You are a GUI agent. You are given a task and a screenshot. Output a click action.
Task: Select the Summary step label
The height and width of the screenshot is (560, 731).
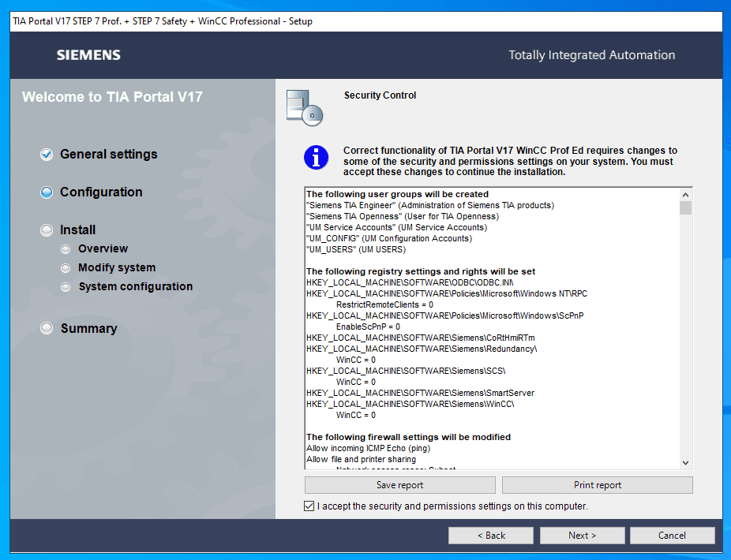tap(89, 328)
